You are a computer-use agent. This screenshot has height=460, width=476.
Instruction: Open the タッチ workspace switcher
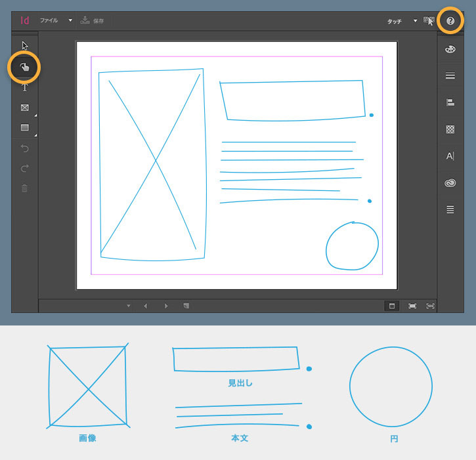395,21
